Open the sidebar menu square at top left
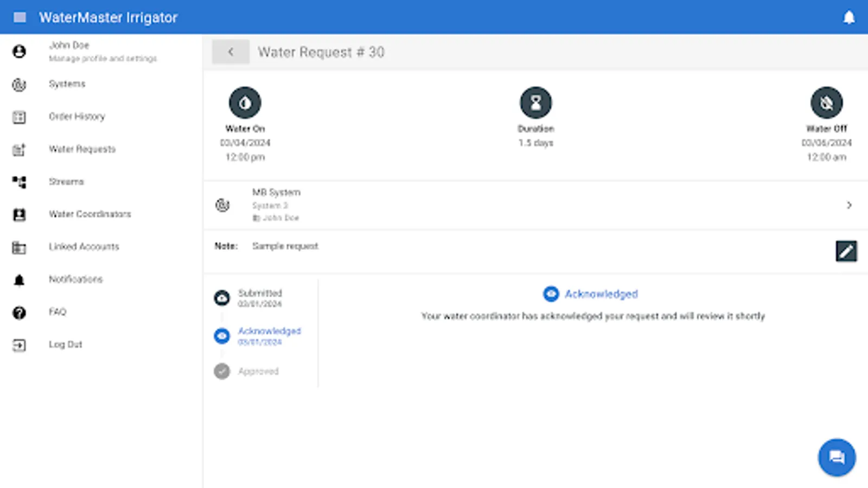This screenshot has height=488, width=868. (x=20, y=17)
